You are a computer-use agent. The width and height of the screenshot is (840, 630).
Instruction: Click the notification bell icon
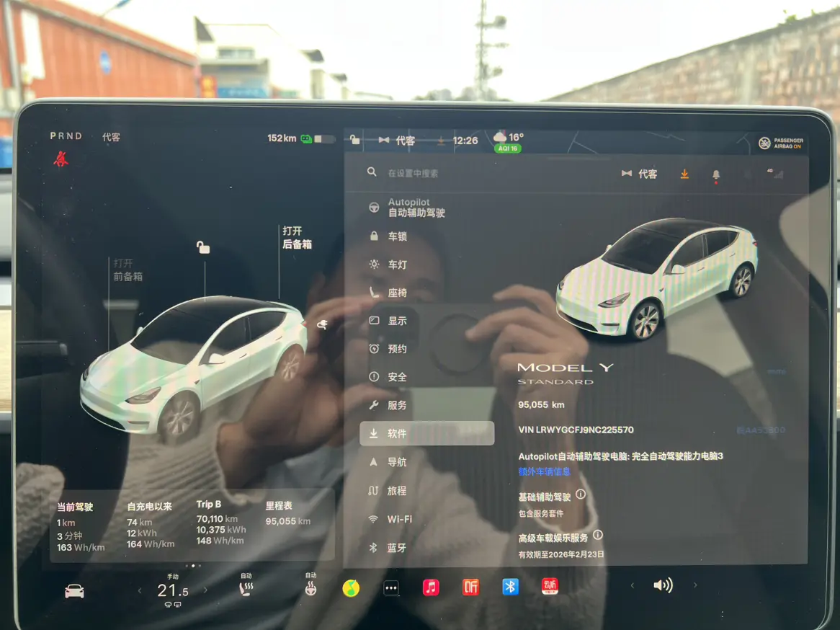pyautogui.click(x=716, y=174)
